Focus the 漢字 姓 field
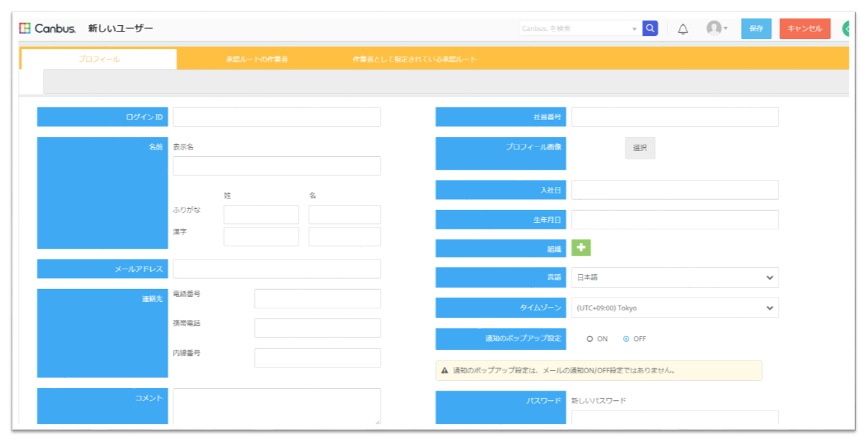868x442 pixels. pyautogui.click(x=261, y=236)
